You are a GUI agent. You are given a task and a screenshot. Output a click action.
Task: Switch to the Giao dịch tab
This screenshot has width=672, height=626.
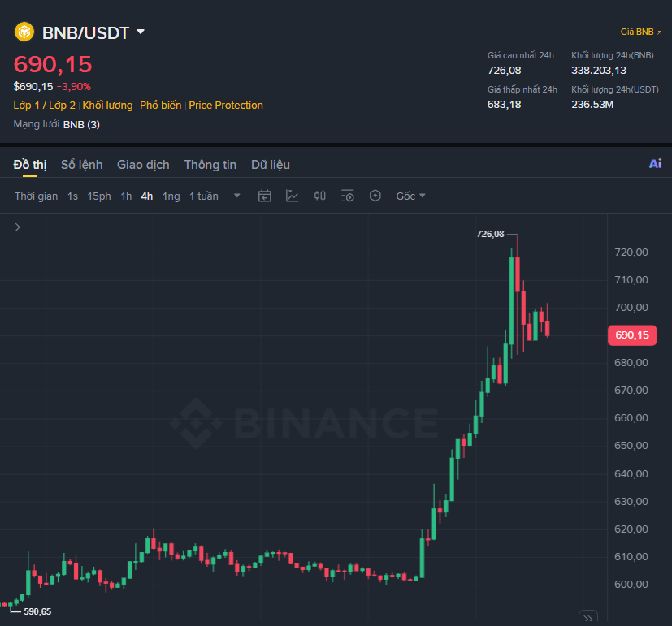pos(143,165)
